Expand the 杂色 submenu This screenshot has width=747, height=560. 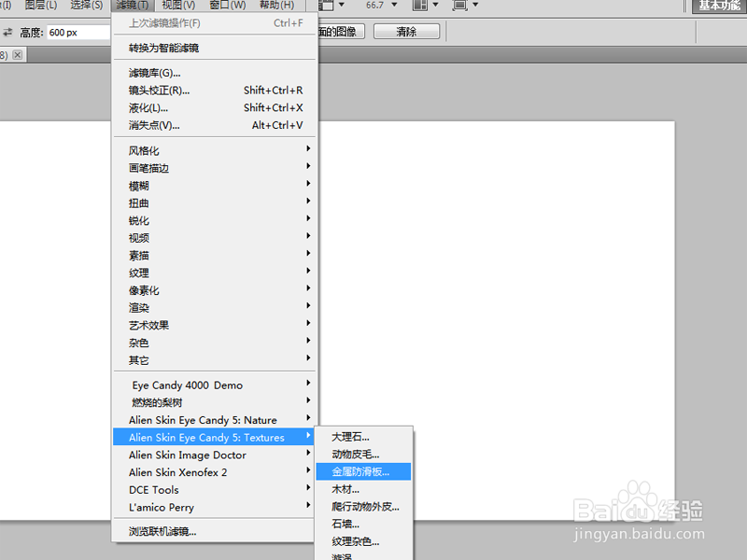coord(215,343)
